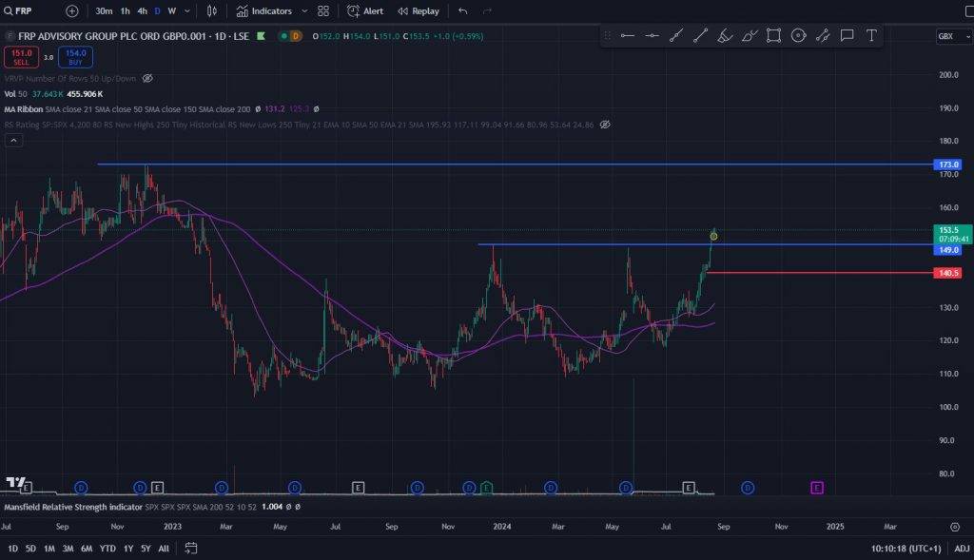Open the GBX currency dropdown
Image resolution: width=974 pixels, height=560 pixels.
947,36
